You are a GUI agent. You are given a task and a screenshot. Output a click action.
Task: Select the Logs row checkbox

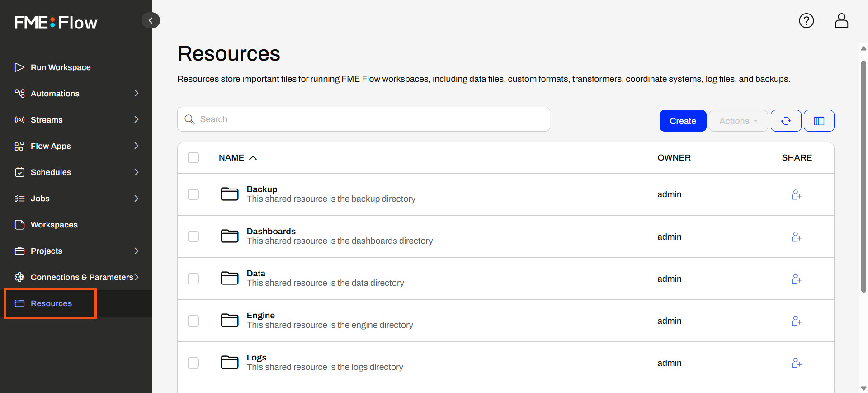tap(193, 363)
